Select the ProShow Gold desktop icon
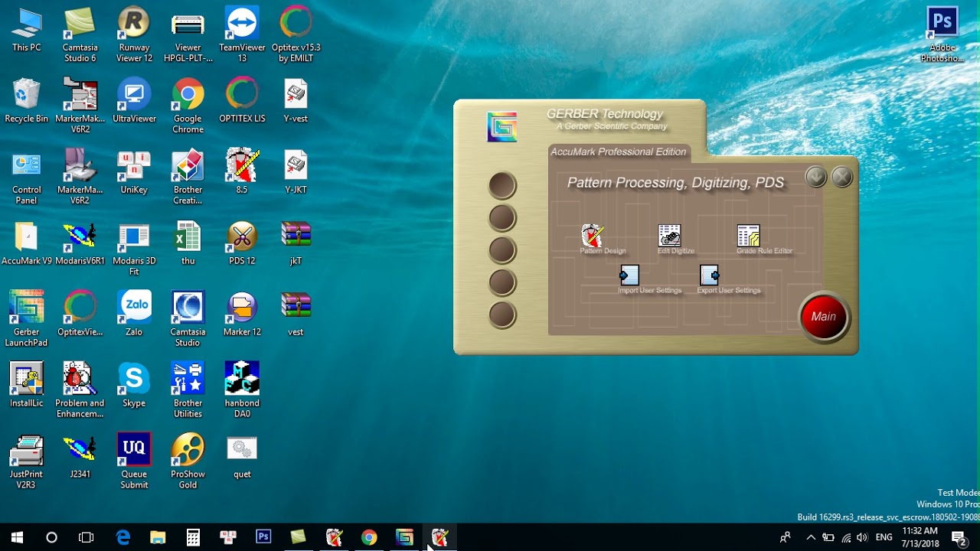The height and width of the screenshot is (551, 980). pyautogui.click(x=188, y=461)
